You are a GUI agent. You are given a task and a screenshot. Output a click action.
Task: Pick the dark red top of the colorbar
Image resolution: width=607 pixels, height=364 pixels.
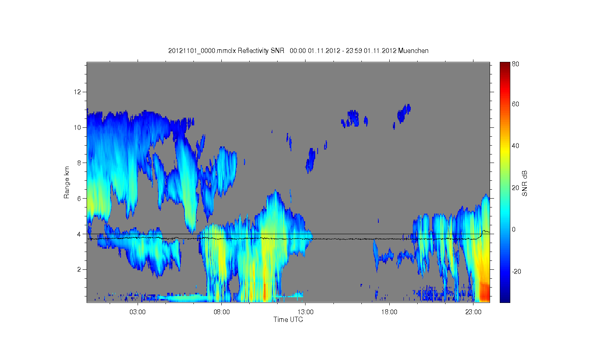tap(505, 66)
